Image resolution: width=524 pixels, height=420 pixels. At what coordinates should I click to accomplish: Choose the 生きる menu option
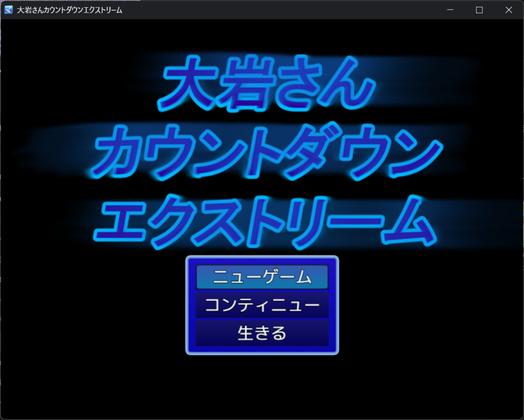(x=262, y=333)
